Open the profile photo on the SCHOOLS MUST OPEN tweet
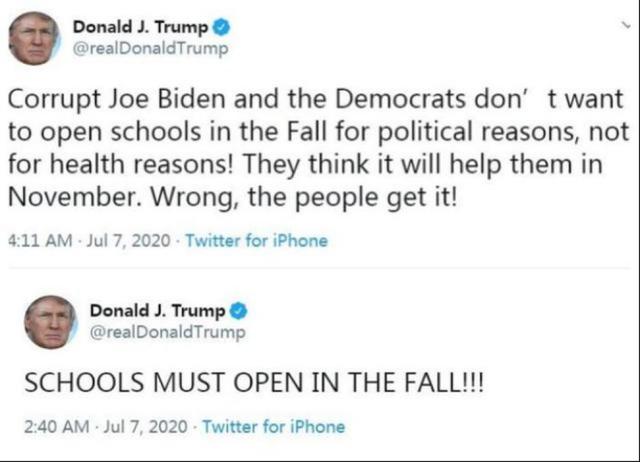The height and width of the screenshot is (462, 640). click(51, 322)
